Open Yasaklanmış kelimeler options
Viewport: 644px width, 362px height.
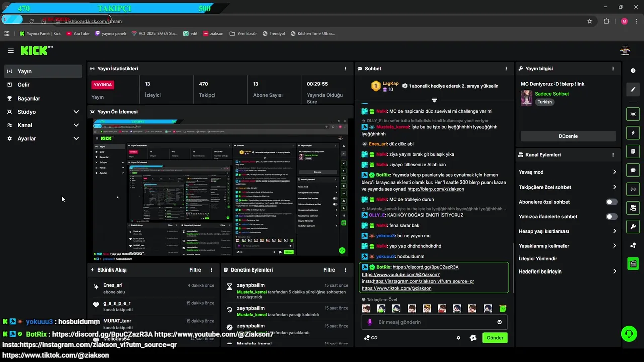(x=568, y=246)
